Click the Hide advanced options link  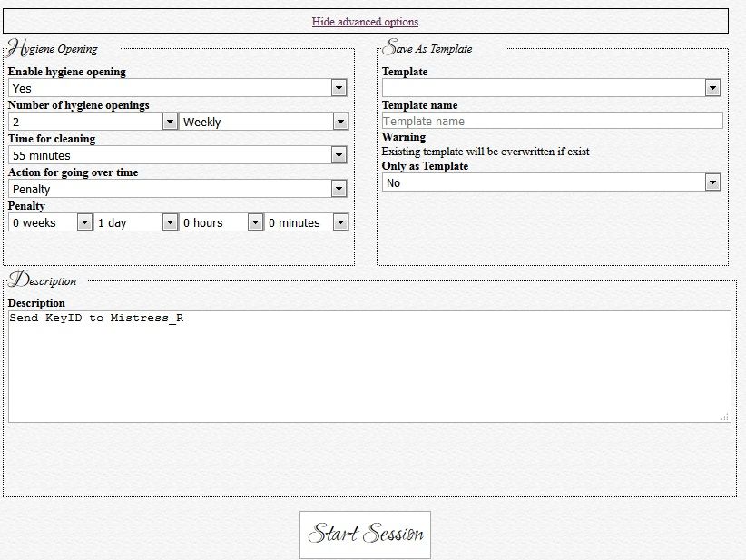tap(365, 22)
